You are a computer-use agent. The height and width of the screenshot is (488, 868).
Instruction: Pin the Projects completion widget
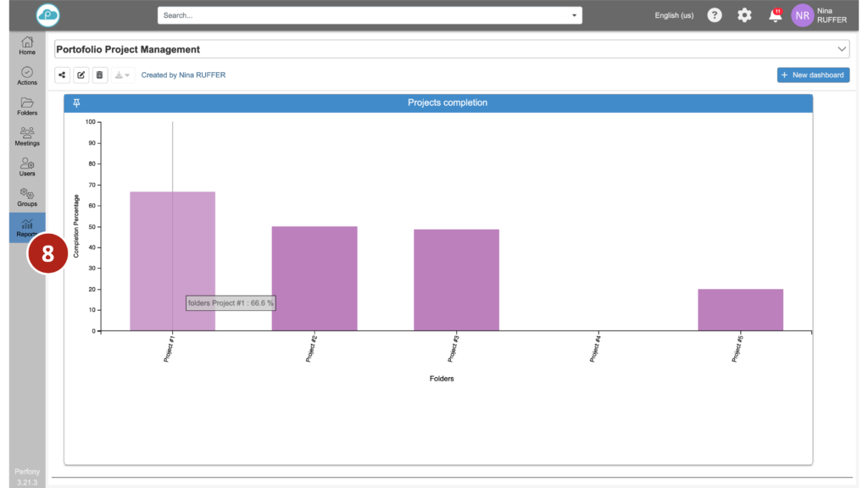[x=76, y=103]
